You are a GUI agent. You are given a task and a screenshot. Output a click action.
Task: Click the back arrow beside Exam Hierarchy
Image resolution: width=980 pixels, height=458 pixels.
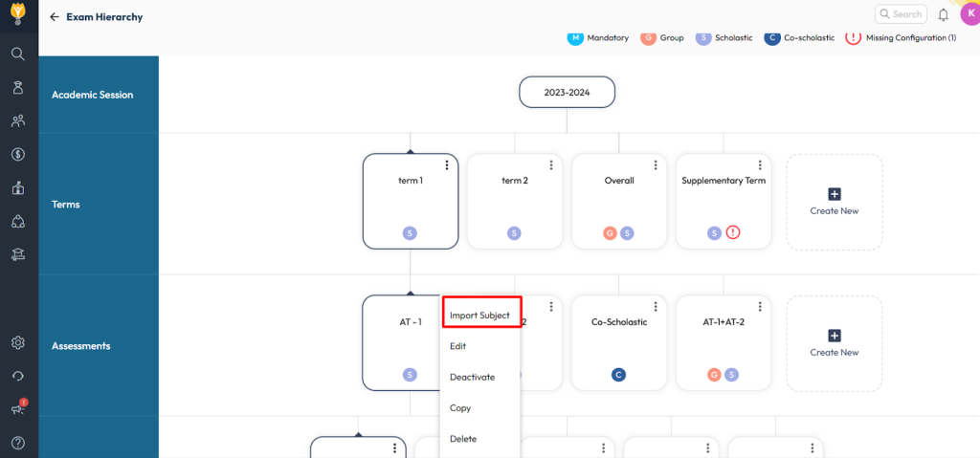coord(55,17)
